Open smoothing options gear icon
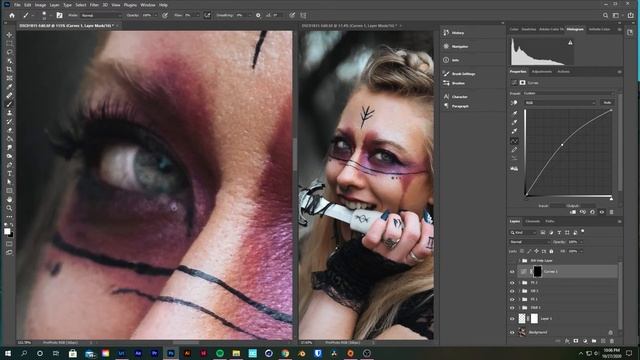 click(258, 16)
